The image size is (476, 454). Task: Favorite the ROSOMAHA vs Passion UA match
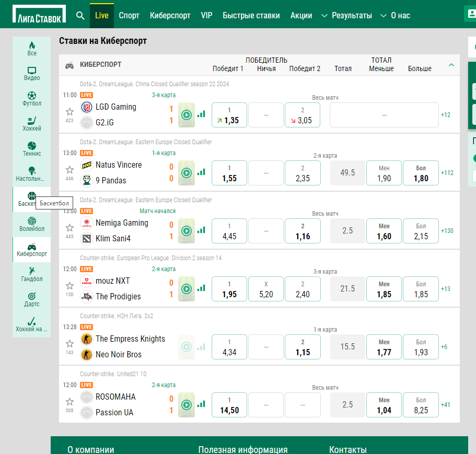click(70, 402)
